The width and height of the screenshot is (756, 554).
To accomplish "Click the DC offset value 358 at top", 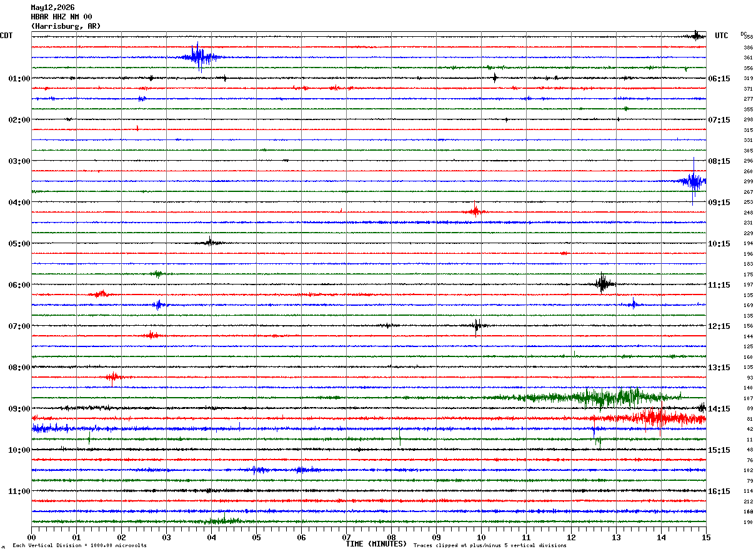I will click(748, 37).
